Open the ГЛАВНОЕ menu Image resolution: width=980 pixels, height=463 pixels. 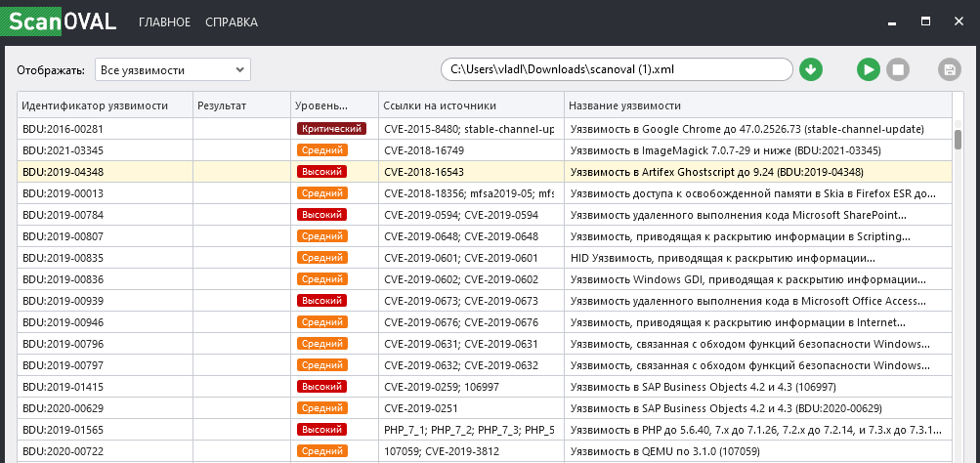click(x=164, y=22)
